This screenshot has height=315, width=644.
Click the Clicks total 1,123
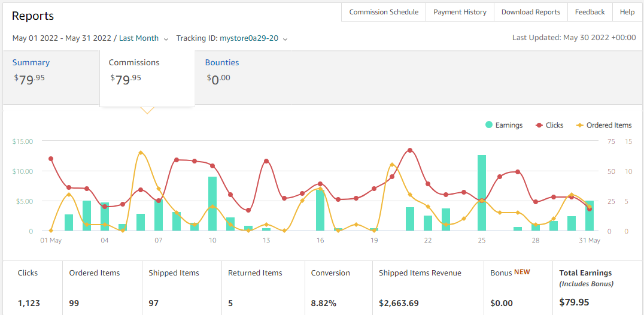click(29, 304)
